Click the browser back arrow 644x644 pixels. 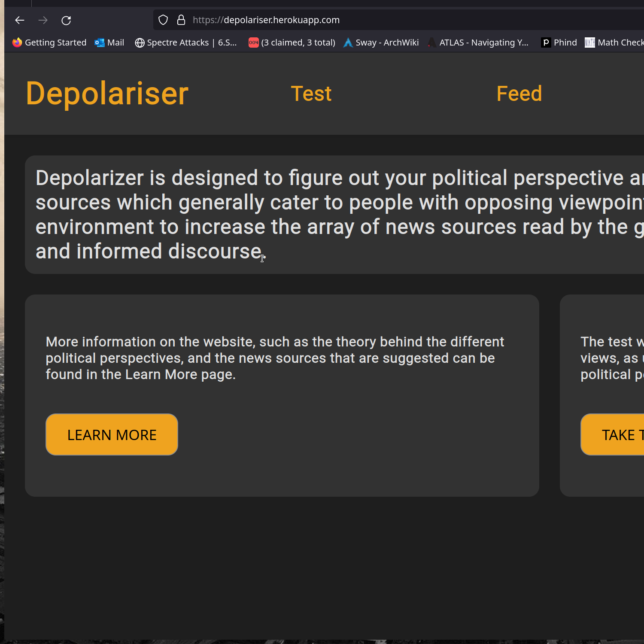(20, 20)
